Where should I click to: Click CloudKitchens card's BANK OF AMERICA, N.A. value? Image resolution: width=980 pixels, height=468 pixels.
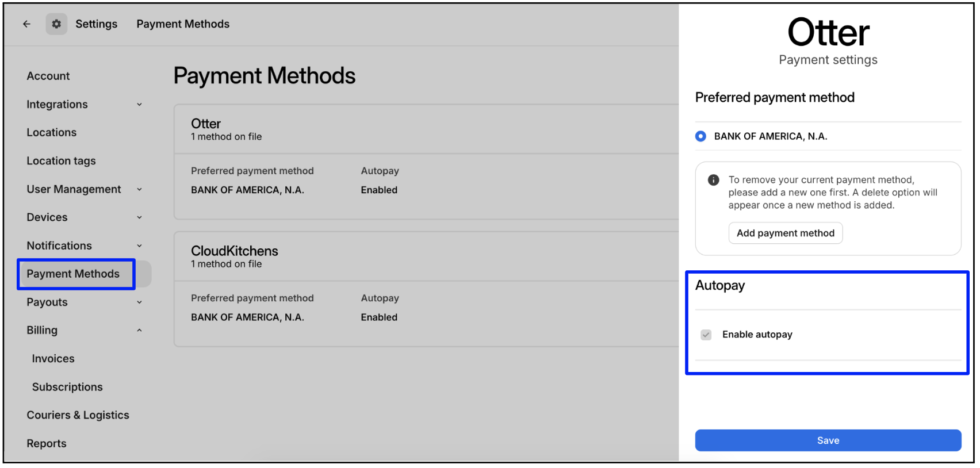pos(247,317)
